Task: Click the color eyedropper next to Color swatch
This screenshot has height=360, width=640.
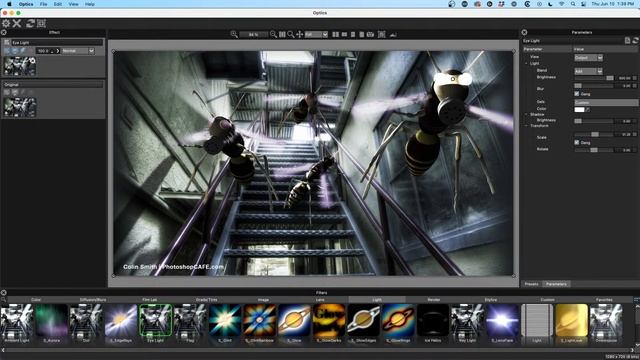Action: (588, 109)
